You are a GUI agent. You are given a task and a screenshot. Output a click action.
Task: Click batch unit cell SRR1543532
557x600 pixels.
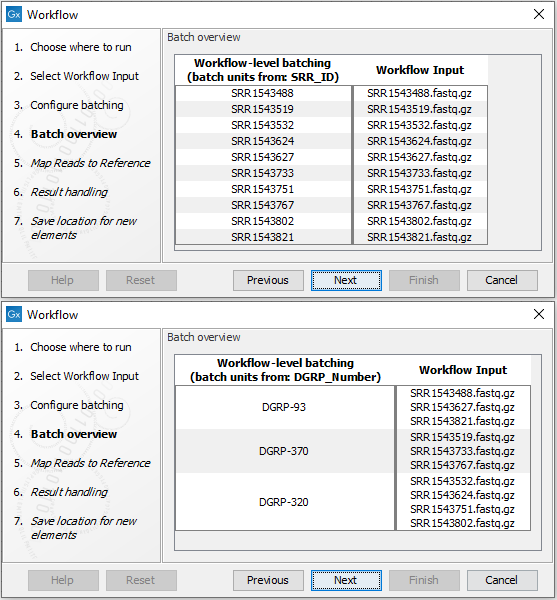(263, 126)
